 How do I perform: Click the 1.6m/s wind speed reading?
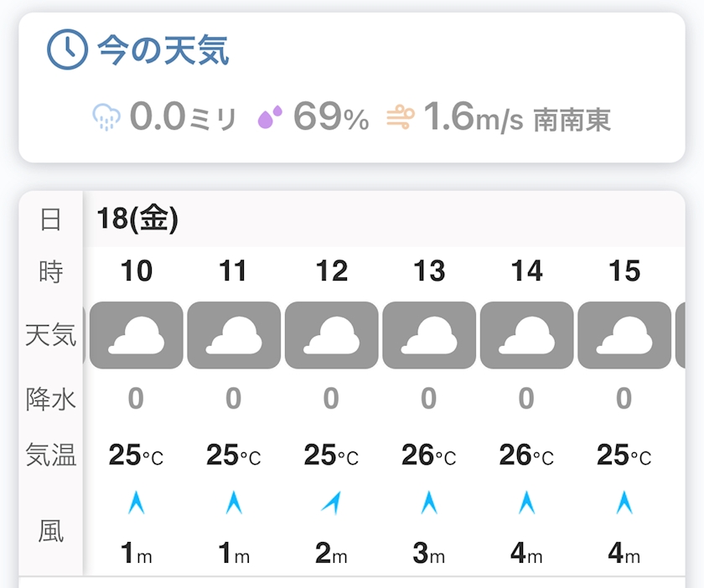click(473, 118)
